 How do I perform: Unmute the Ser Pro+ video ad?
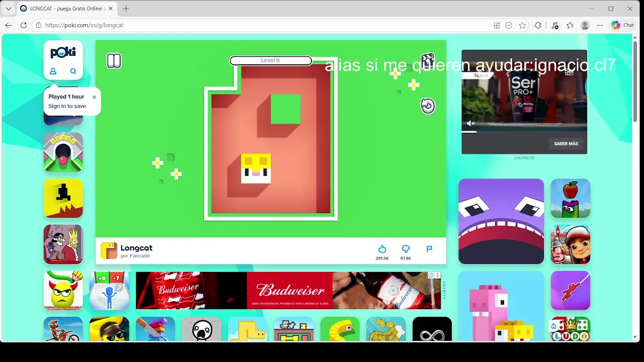470,123
